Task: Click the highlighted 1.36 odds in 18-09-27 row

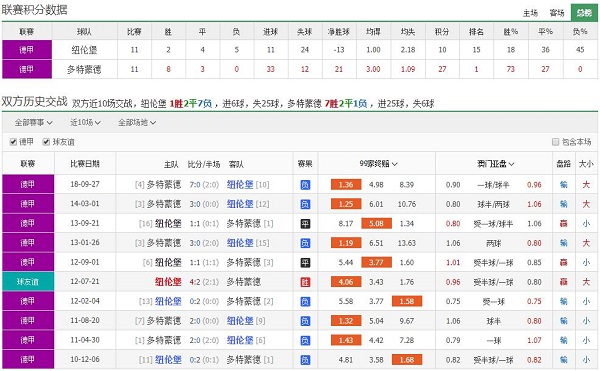Action: coord(346,185)
